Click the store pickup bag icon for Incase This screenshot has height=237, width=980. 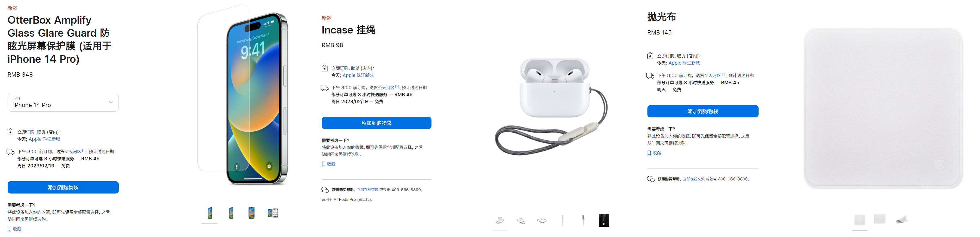point(324,68)
